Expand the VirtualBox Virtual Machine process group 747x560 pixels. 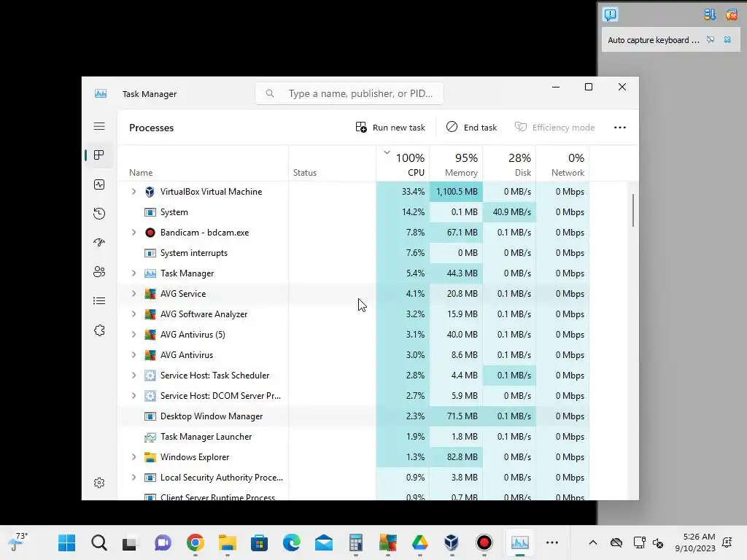(x=134, y=192)
